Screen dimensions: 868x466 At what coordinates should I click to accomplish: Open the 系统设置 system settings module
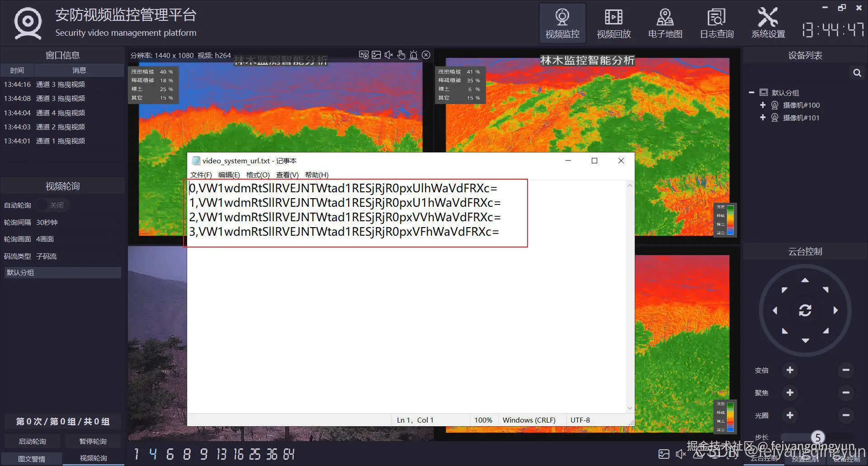(768, 23)
